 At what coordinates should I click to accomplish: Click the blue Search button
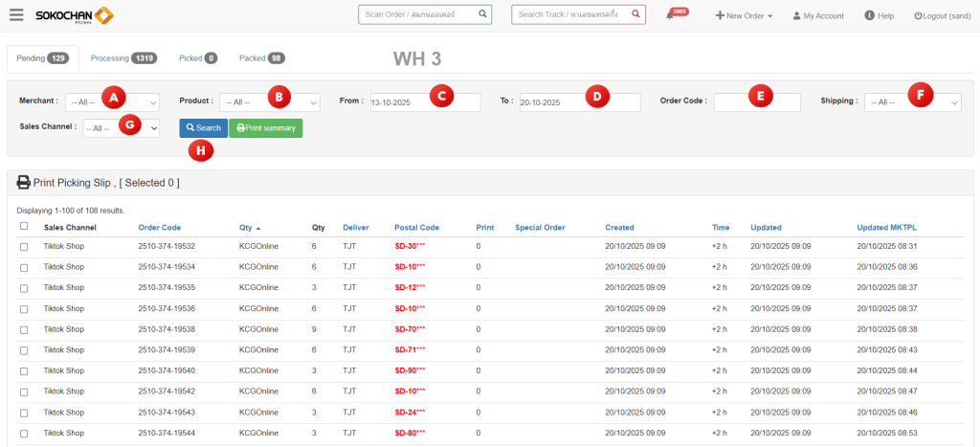click(x=203, y=127)
